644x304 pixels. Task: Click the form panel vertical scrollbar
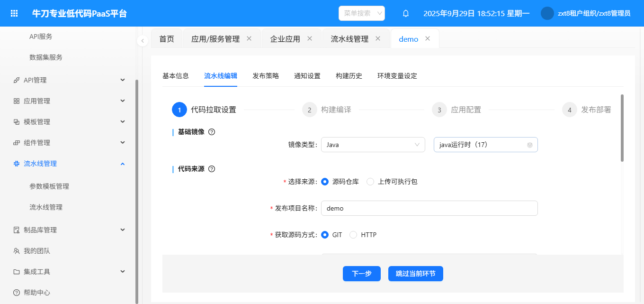click(x=622, y=128)
